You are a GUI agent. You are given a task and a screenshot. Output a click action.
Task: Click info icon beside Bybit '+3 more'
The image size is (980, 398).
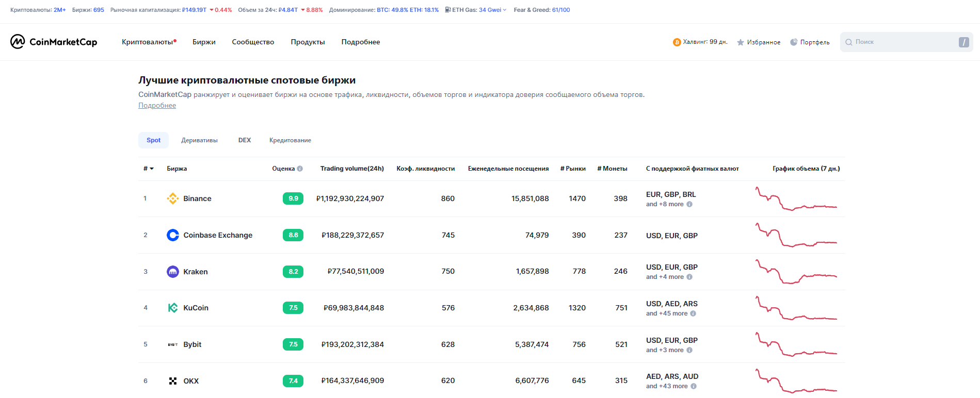[689, 350]
